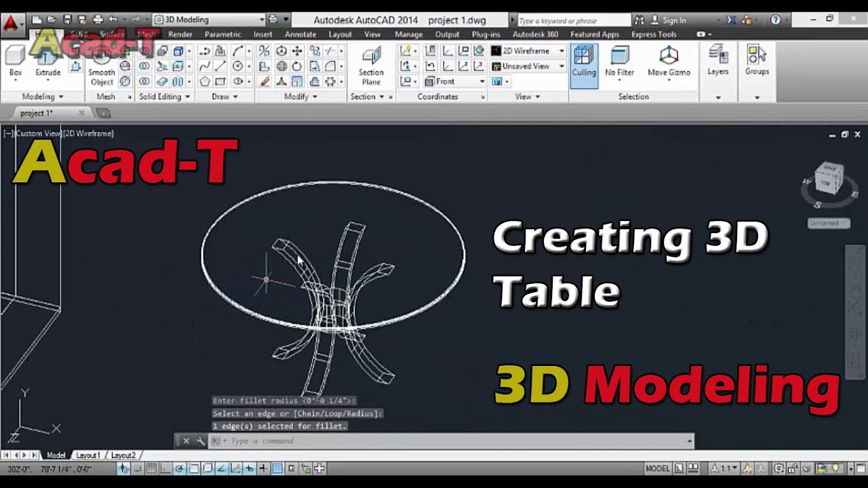Click Sign In in the title bar
The height and width of the screenshot is (488, 868).
(668, 20)
